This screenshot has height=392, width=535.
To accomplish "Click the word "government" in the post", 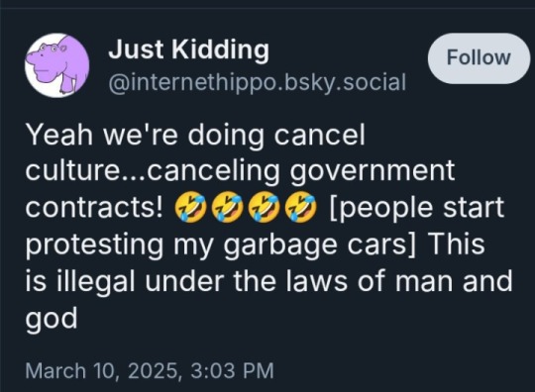I will click(373, 171).
